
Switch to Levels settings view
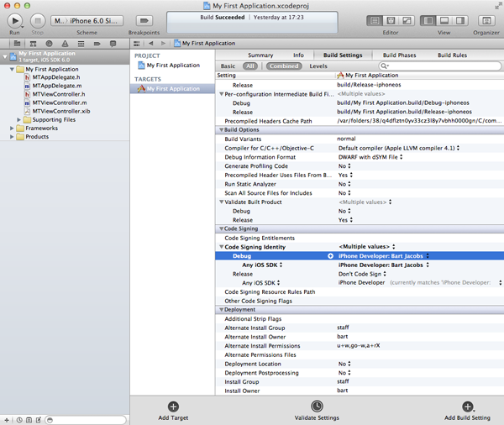point(318,66)
